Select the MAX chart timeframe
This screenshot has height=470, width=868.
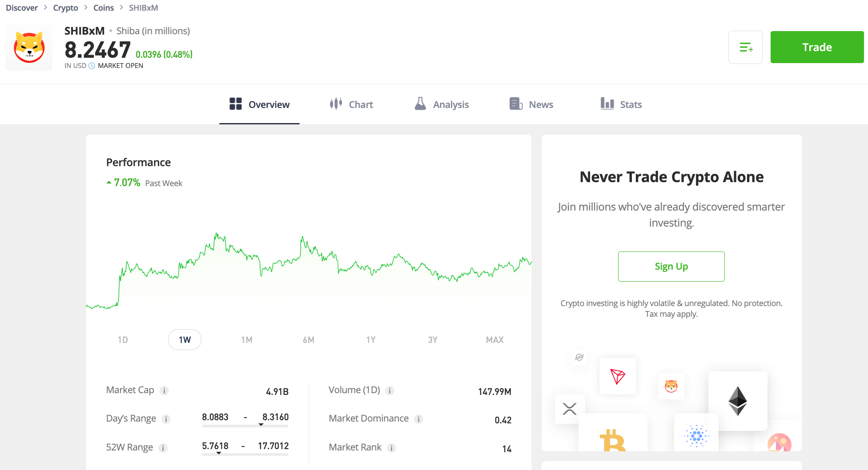[495, 340]
